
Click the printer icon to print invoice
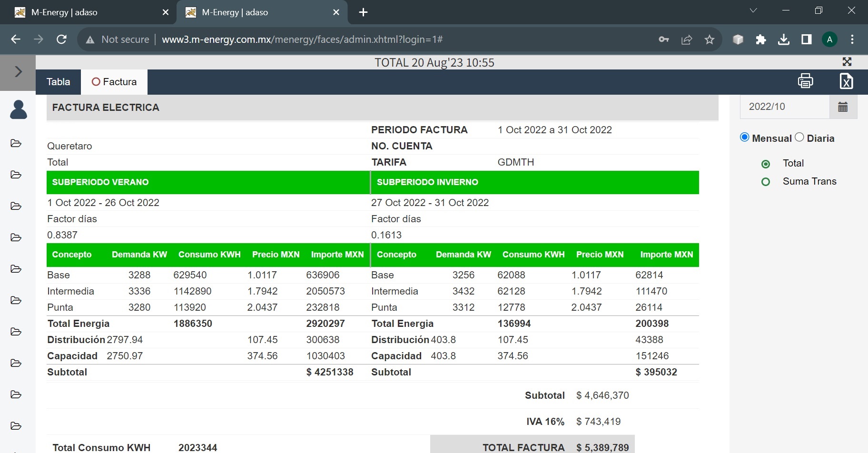[805, 81]
